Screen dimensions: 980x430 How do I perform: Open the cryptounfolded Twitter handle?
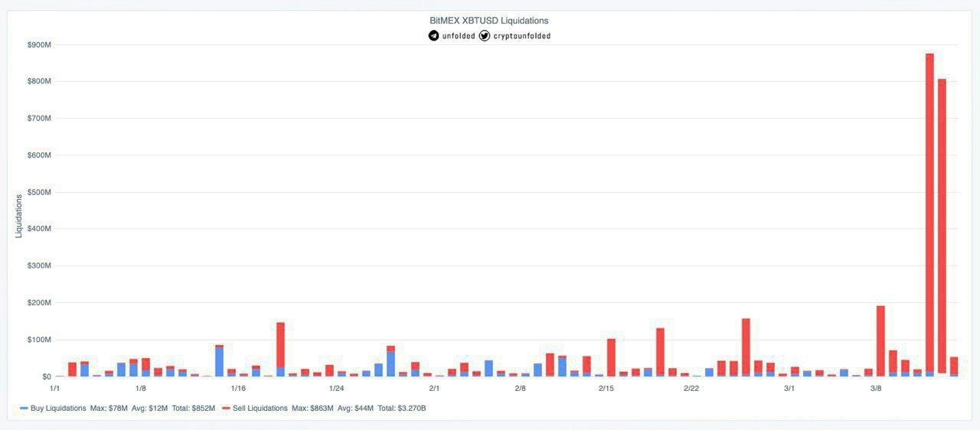click(x=522, y=36)
